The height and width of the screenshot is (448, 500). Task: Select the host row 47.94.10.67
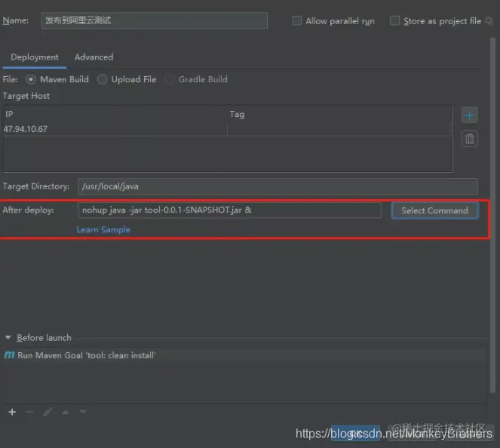pyautogui.click(x=227, y=129)
